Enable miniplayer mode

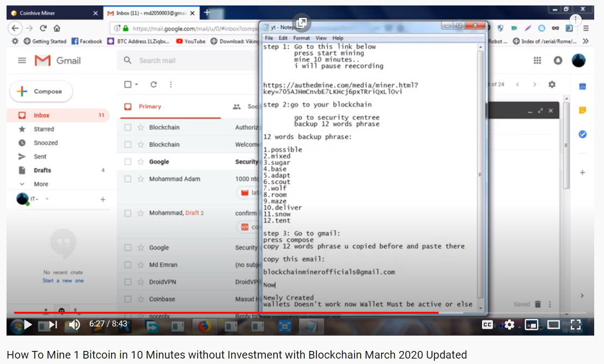[x=531, y=325]
